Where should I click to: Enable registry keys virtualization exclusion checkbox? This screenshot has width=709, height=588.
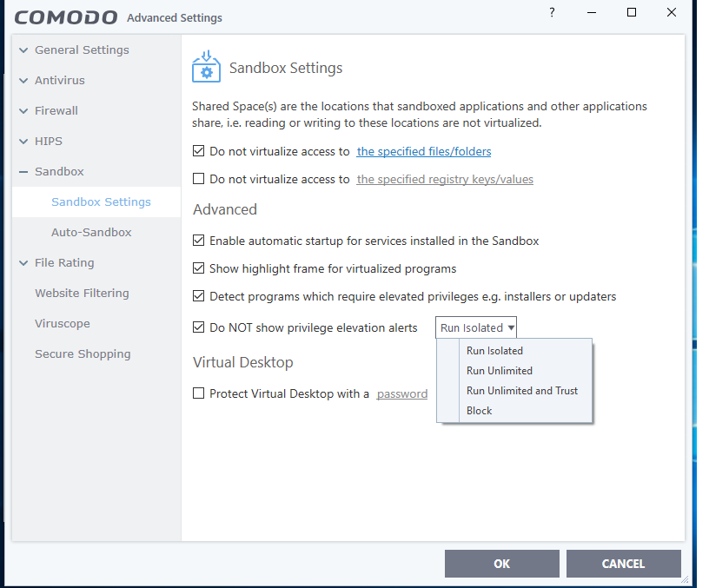click(199, 179)
